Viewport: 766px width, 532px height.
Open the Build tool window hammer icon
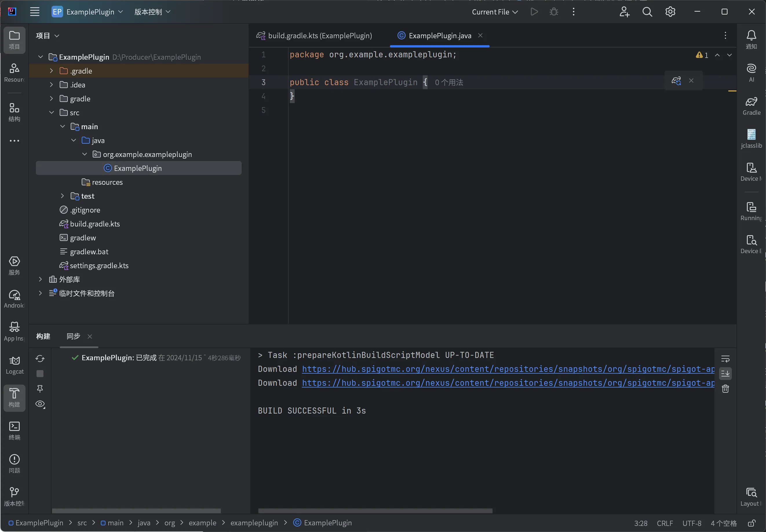tap(14, 398)
